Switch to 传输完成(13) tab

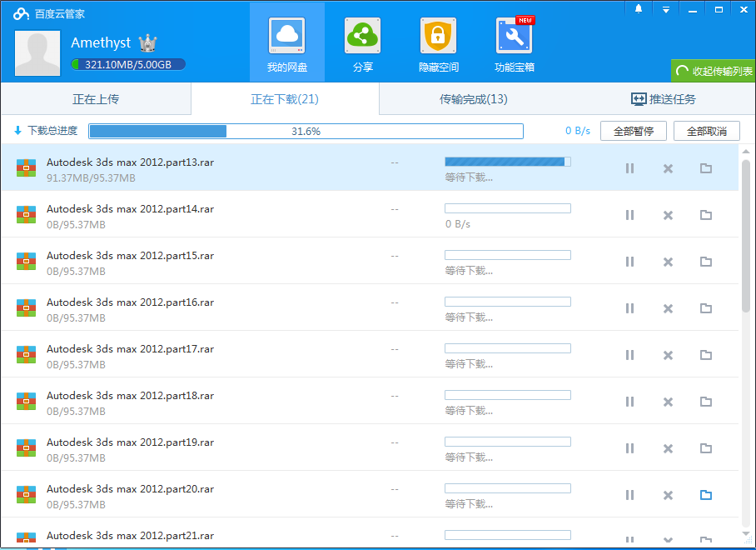(x=473, y=99)
